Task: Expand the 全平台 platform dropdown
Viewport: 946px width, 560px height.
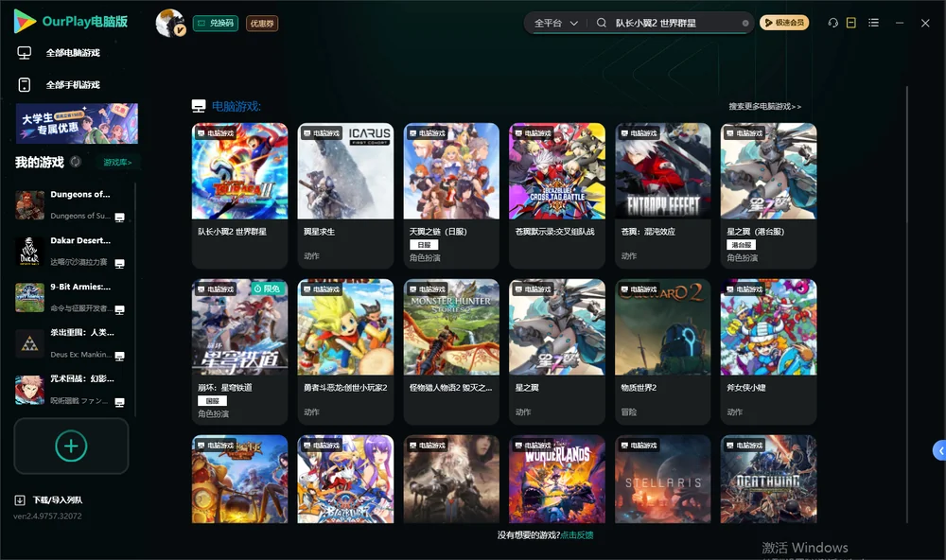Action: pos(555,23)
